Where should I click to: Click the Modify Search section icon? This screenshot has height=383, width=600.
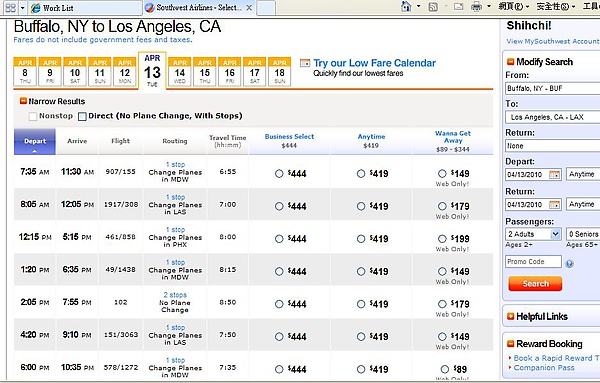click(x=510, y=62)
